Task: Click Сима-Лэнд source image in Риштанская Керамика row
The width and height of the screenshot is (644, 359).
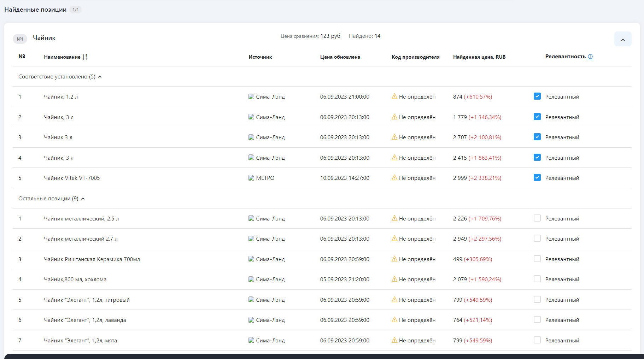Action: click(x=251, y=259)
